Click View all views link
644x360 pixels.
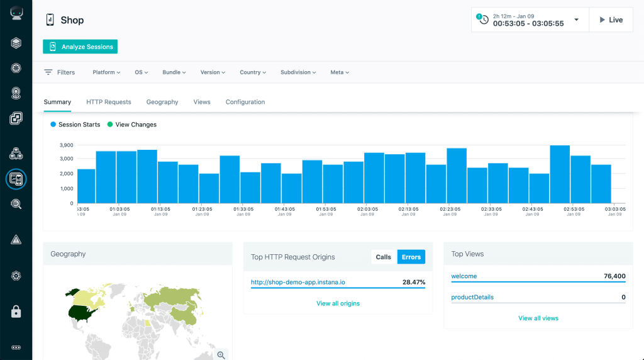[538, 318]
